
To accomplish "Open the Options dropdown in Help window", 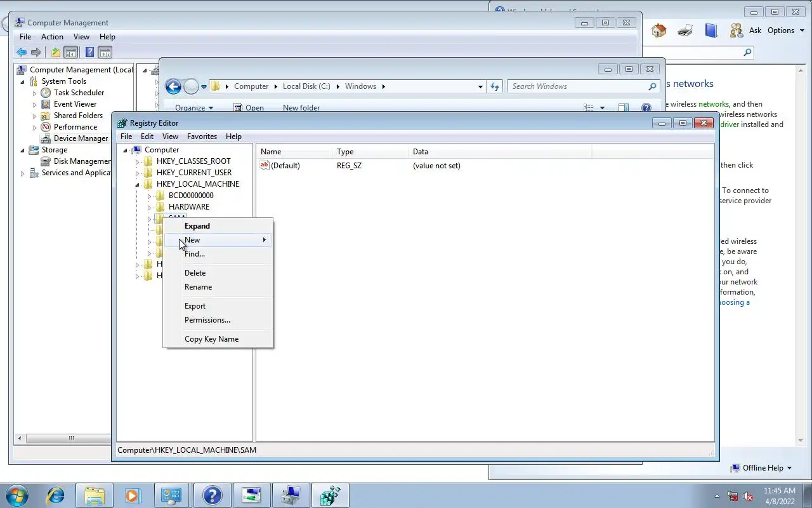I will pos(786,30).
